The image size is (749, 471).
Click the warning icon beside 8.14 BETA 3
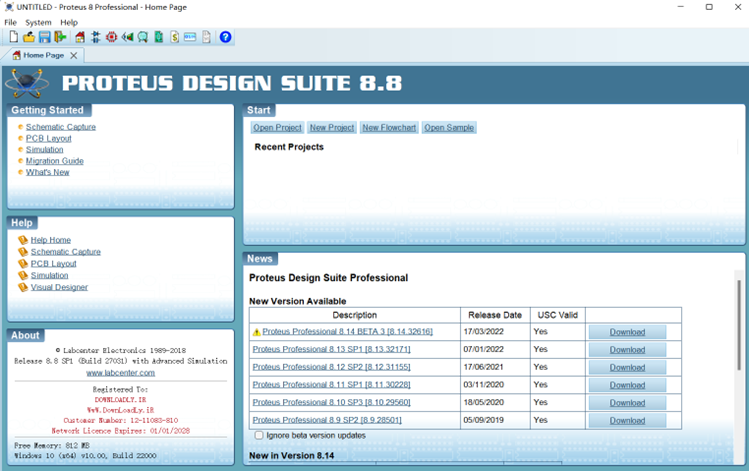click(257, 332)
